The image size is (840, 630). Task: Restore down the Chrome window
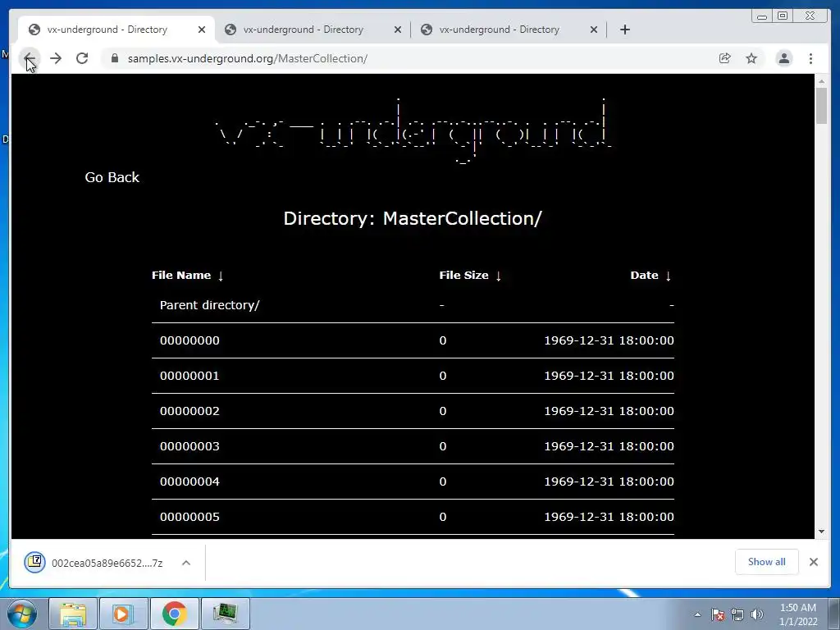(x=783, y=16)
